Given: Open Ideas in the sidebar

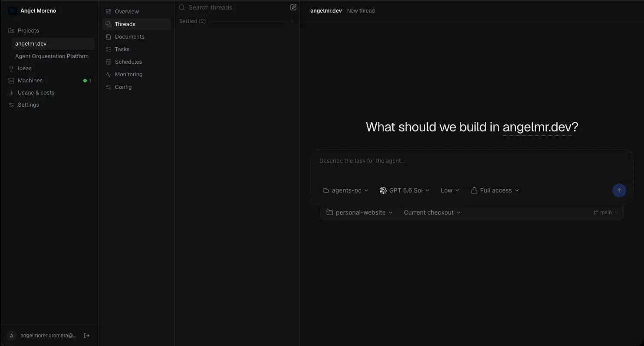Looking at the screenshot, I should [x=49, y=69].
